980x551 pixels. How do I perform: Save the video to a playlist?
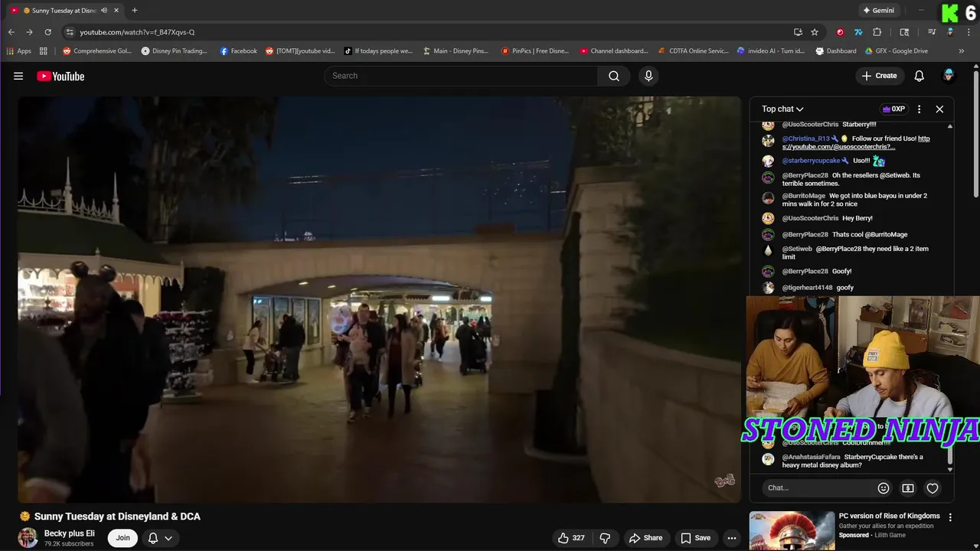pyautogui.click(x=695, y=538)
